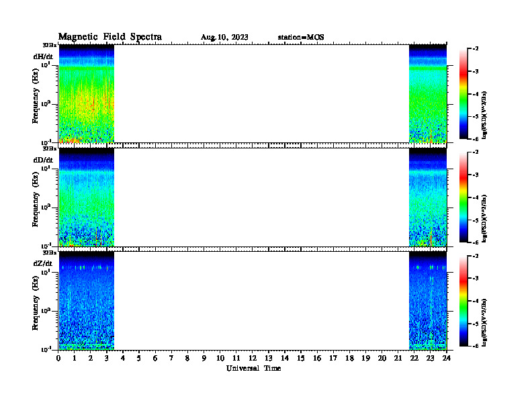Click the dH/dt spectrogram segment before hour 4
This screenshot has width=532, height=411.
click(x=87, y=93)
